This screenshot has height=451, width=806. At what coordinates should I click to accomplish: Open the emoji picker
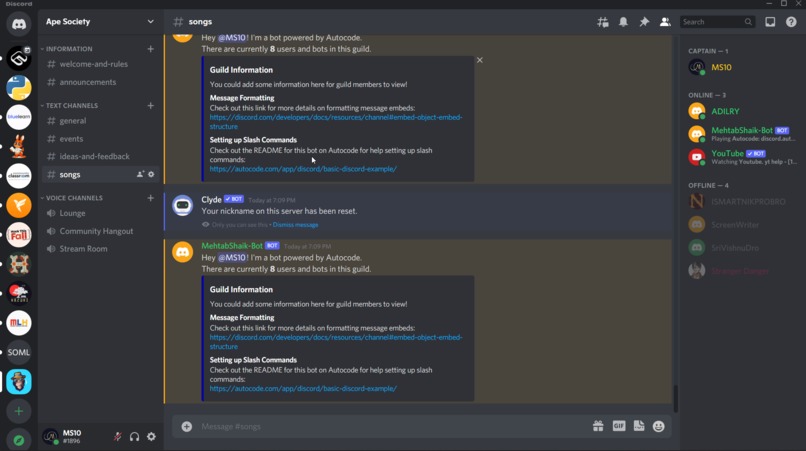pyautogui.click(x=658, y=426)
